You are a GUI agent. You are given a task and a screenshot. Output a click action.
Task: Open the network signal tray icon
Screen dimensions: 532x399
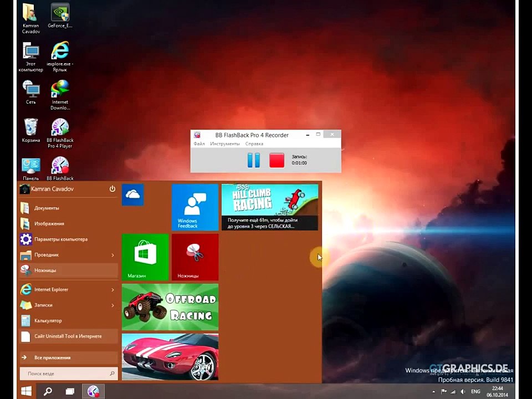[x=453, y=392]
